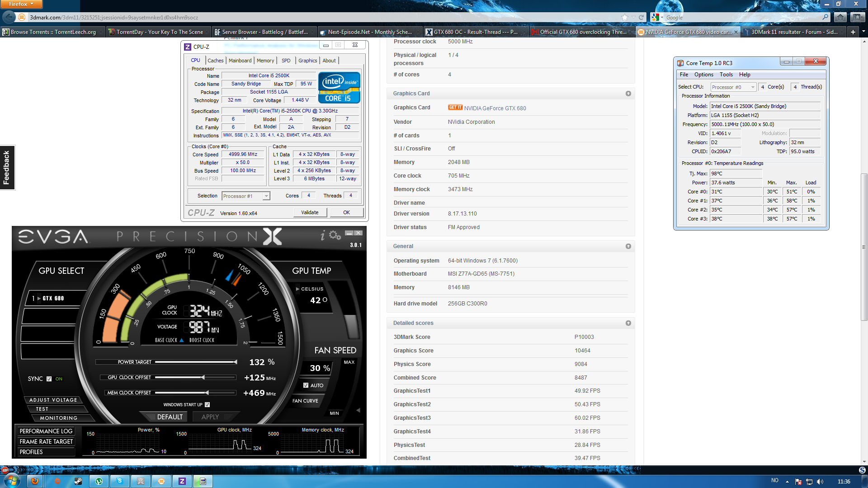Click the Action Center flag tray icon
The width and height of the screenshot is (868, 488).
pos(798,482)
